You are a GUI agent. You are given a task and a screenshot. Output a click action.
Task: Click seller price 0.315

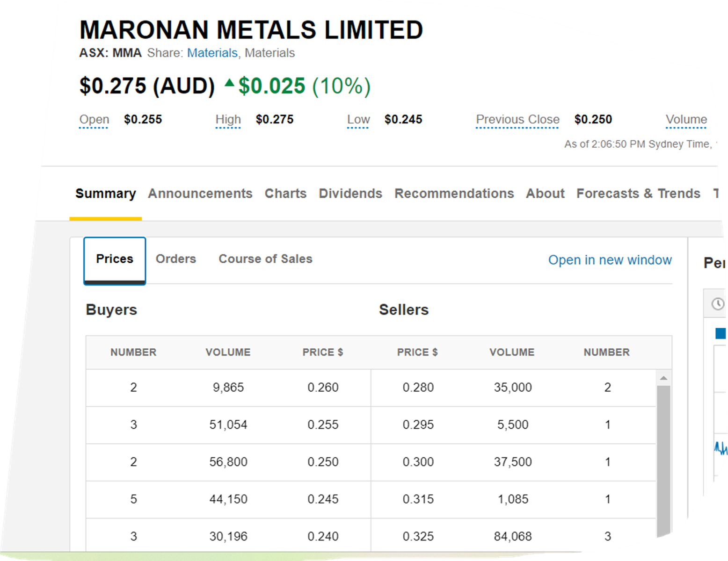[x=418, y=499]
